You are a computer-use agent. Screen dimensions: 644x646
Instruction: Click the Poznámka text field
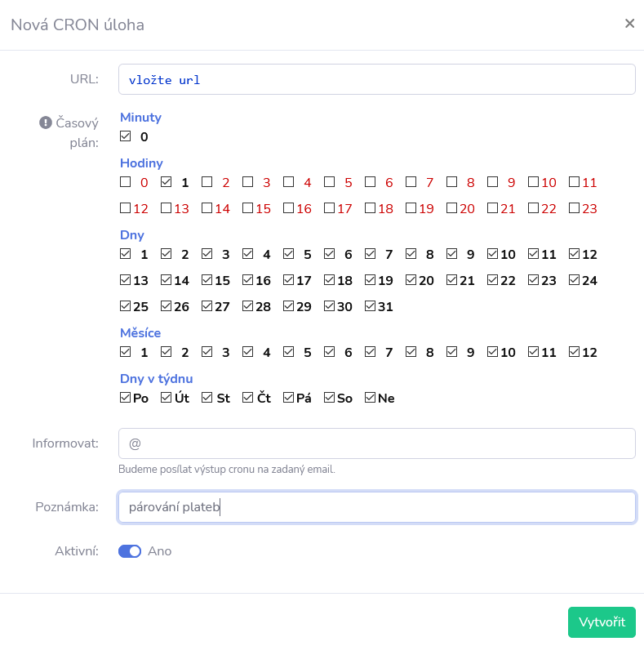[x=376, y=506]
